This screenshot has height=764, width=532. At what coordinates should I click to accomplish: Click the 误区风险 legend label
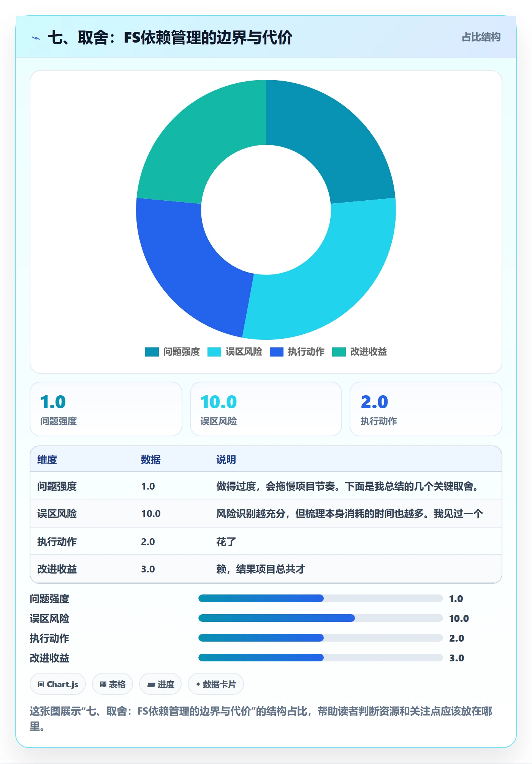coord(244,352)
